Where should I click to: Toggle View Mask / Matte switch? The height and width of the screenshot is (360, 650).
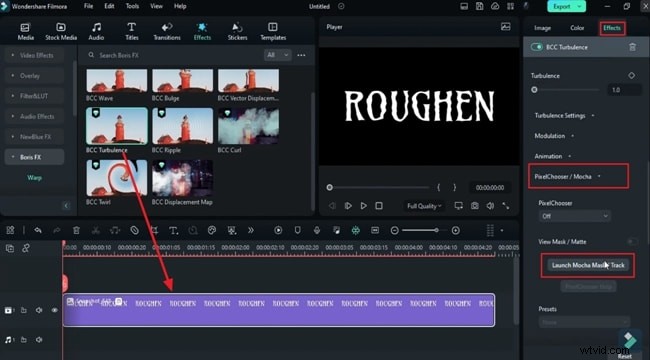click(633, 241)
